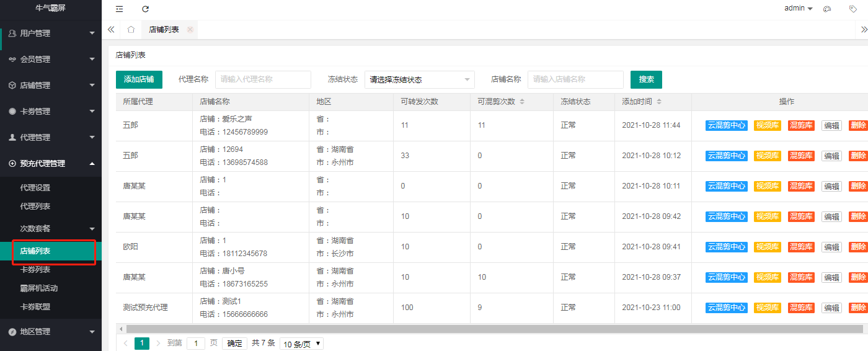Open the theme palette icon
Screen dimensions: 868x351
826,9
